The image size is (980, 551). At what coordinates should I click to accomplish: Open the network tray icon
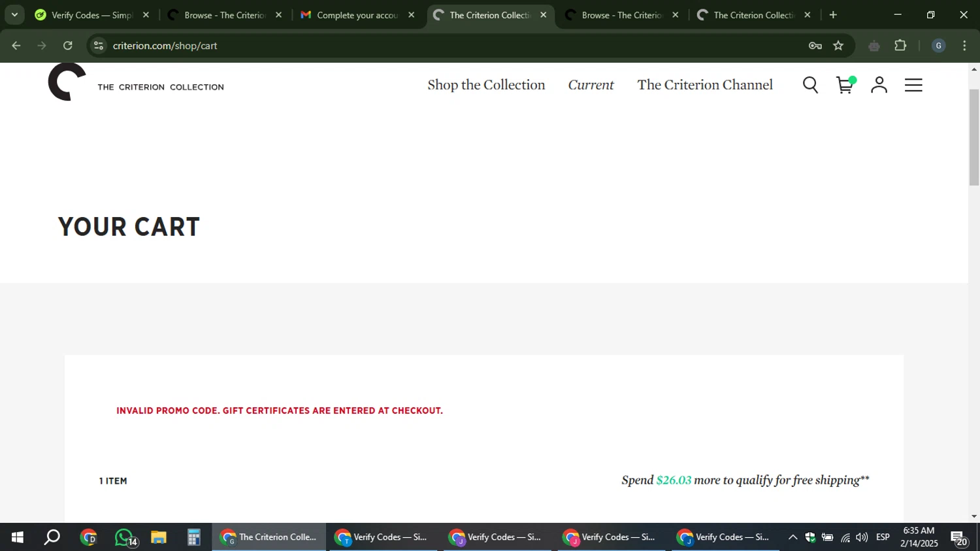tap(845, 537)
